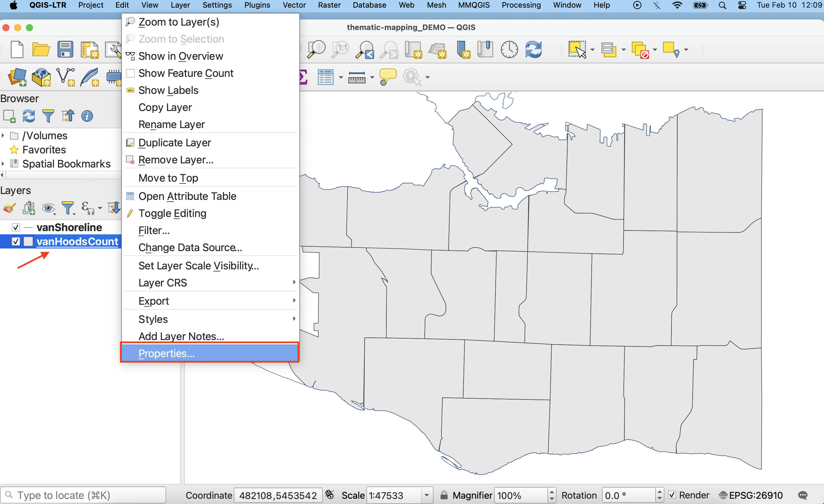Click the Open Project folder icon
The image size is (824, 504).
(41, 49)
